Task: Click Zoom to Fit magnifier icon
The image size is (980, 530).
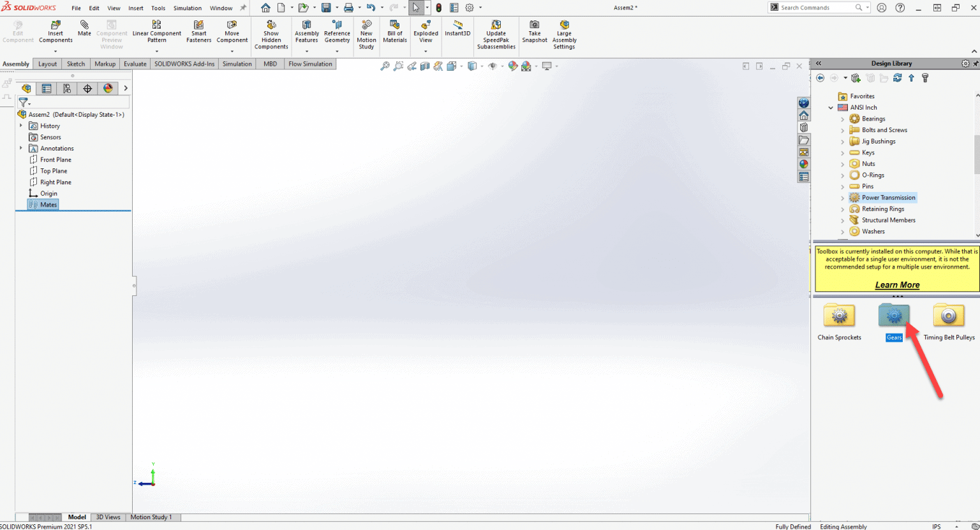Action: coord(385,66)
